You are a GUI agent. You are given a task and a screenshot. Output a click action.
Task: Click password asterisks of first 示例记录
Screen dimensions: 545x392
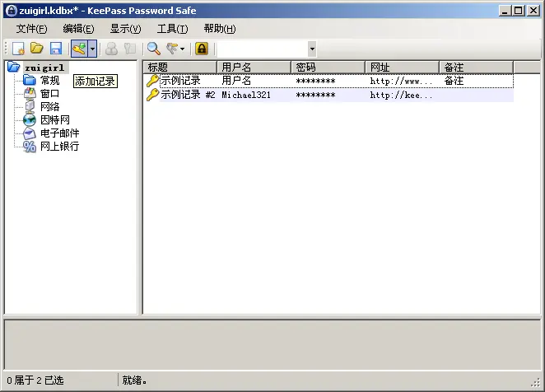(315, 81)
